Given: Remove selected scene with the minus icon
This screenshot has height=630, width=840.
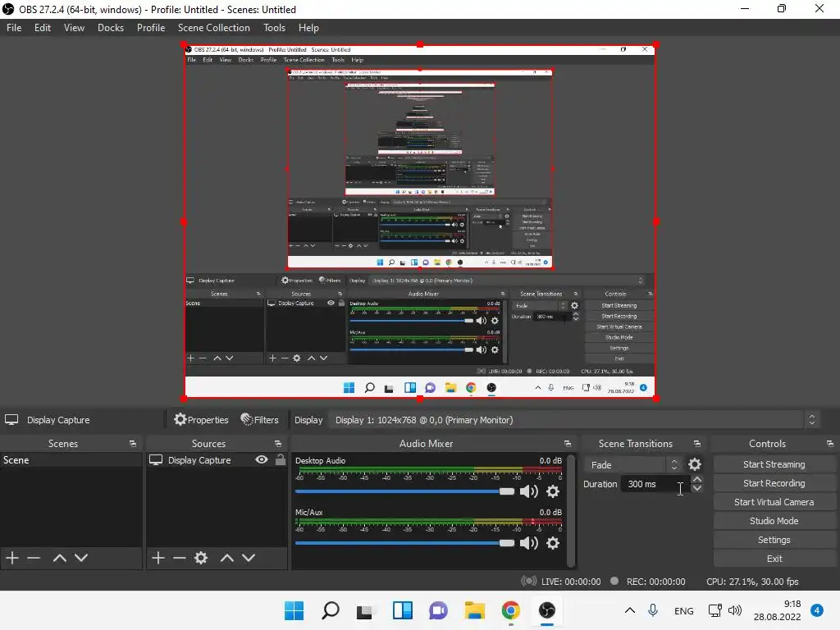Looking at the screenshot, I should click(x=34, y=558).
